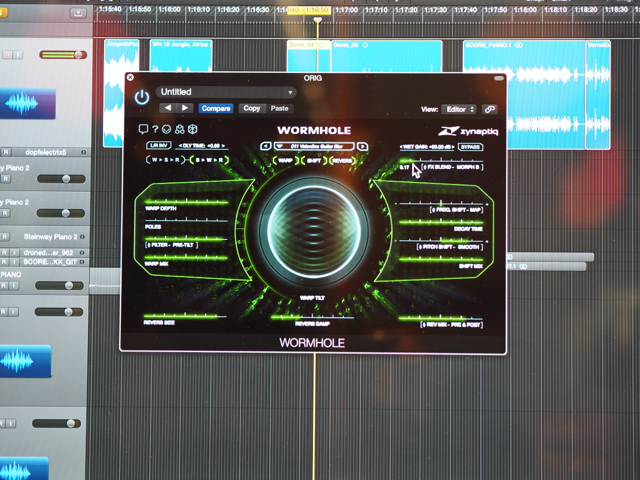
Task: Open the View Editor dropdown
Action: pos(459,109)
